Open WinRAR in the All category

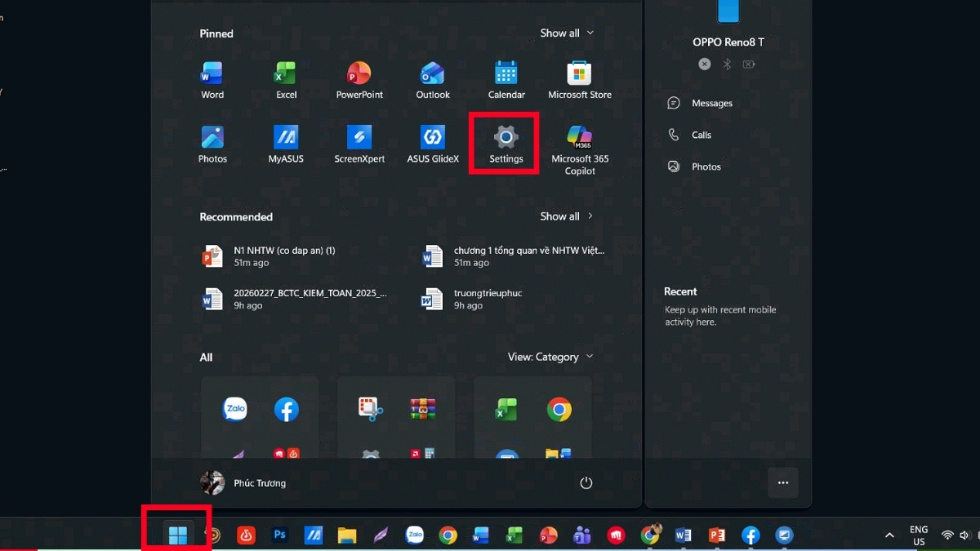[422, 409]
